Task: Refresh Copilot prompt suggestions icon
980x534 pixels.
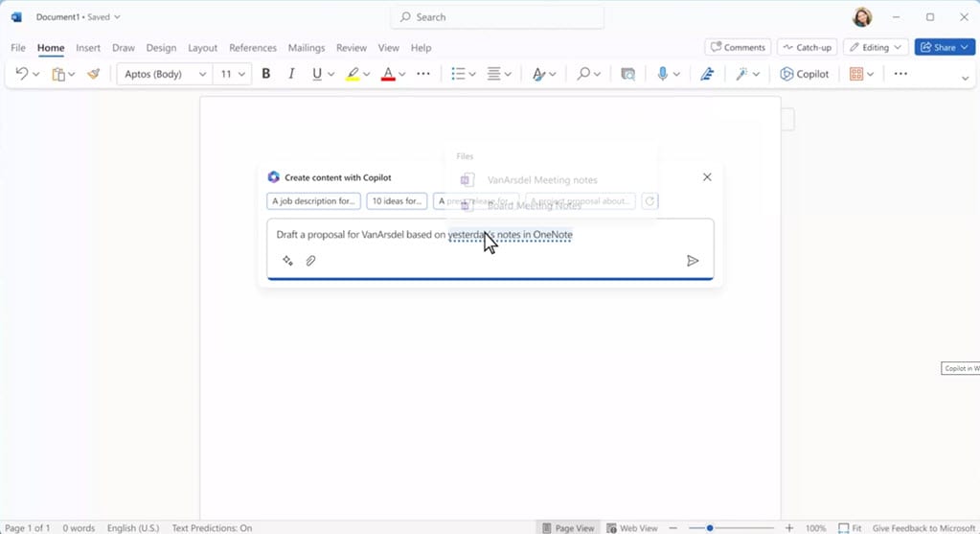Action: click(650, 200)
